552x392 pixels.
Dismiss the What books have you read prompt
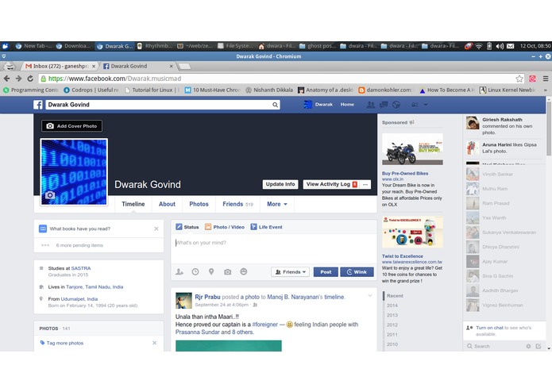click(x=156, y=229)
